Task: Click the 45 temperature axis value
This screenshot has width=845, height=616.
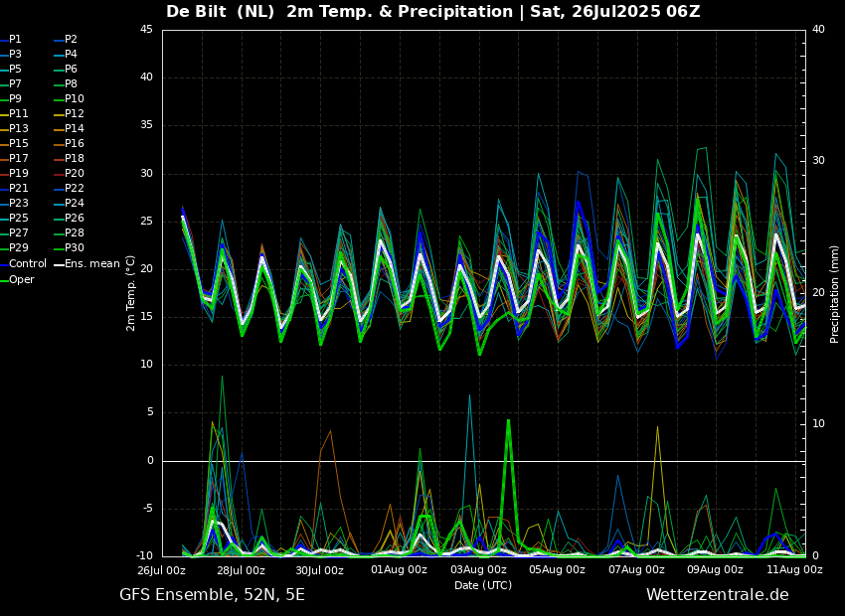Action: point(146,30)
